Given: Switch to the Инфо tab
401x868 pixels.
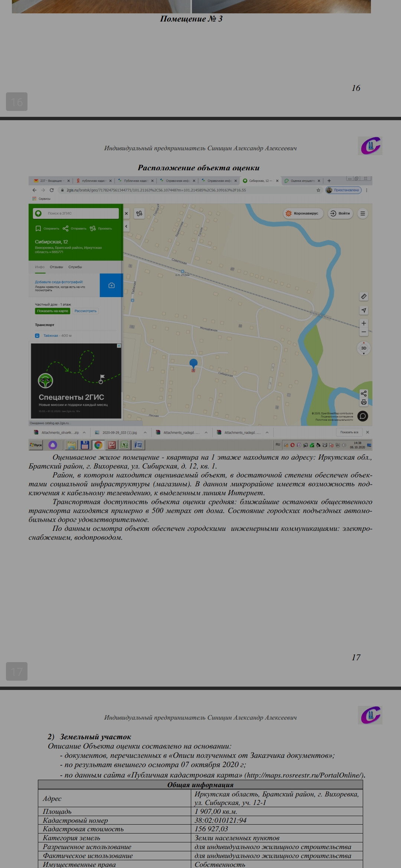Looking at the screenshot, I should (40, 267).
